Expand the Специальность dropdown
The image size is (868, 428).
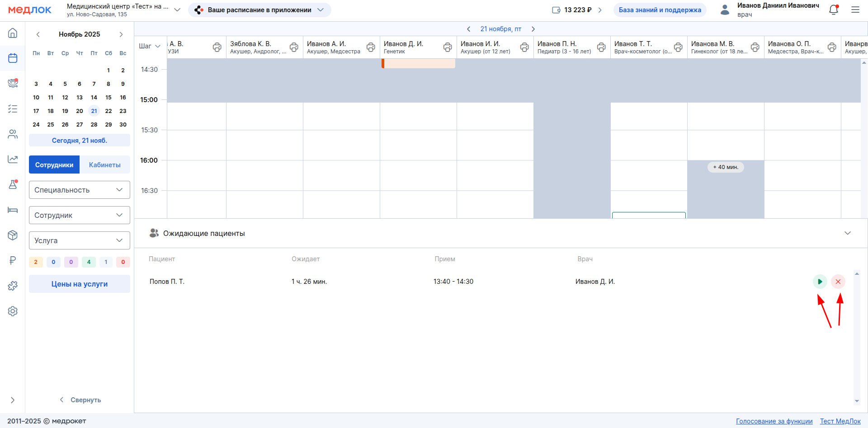point(79,190)
